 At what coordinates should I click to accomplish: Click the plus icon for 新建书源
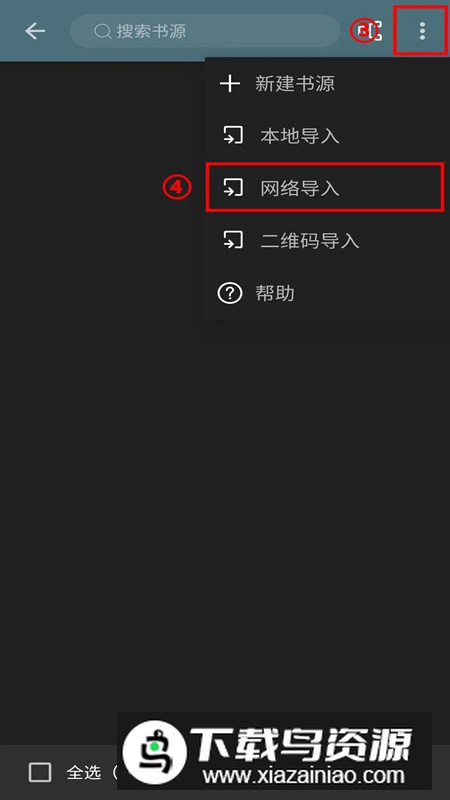tap(230, 84)
